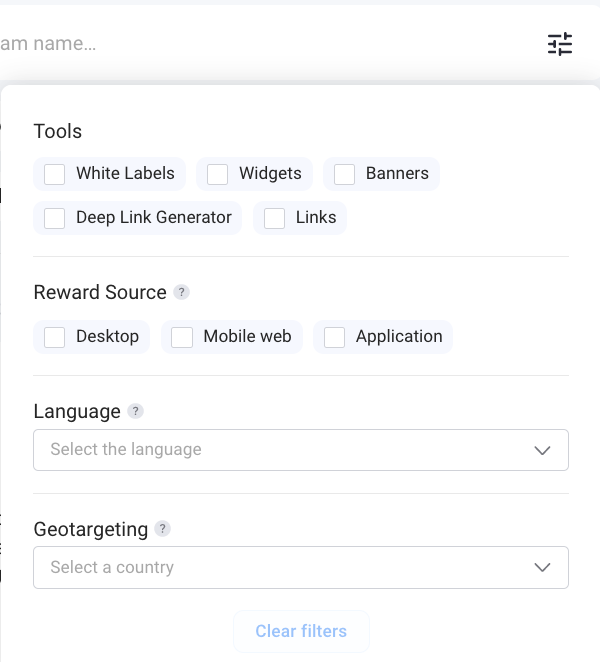Click the Language dropdown chevron arrow
Viewport: 600px width, 662px height.
542,450
